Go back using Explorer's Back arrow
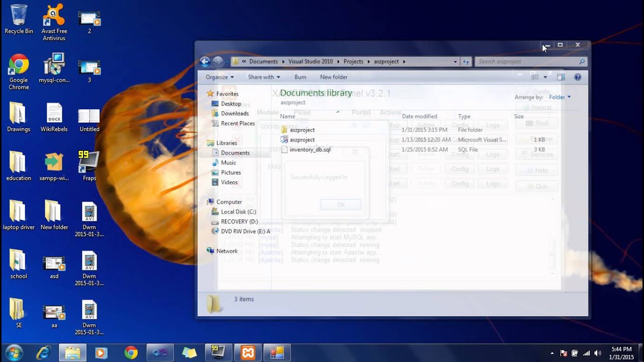This screenshot has height=362, width=644. (205, 61)
